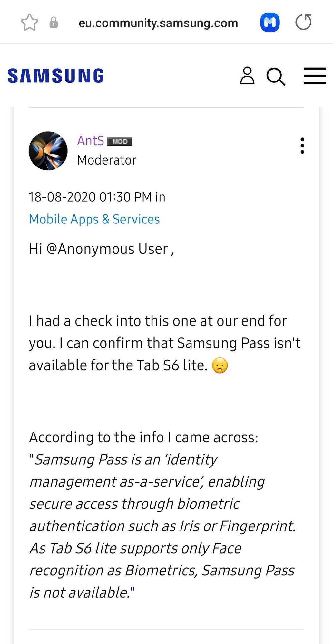The image size is (333, 644).
Task: Expand the hamburger navigation menu
Action: pos(315,76)
